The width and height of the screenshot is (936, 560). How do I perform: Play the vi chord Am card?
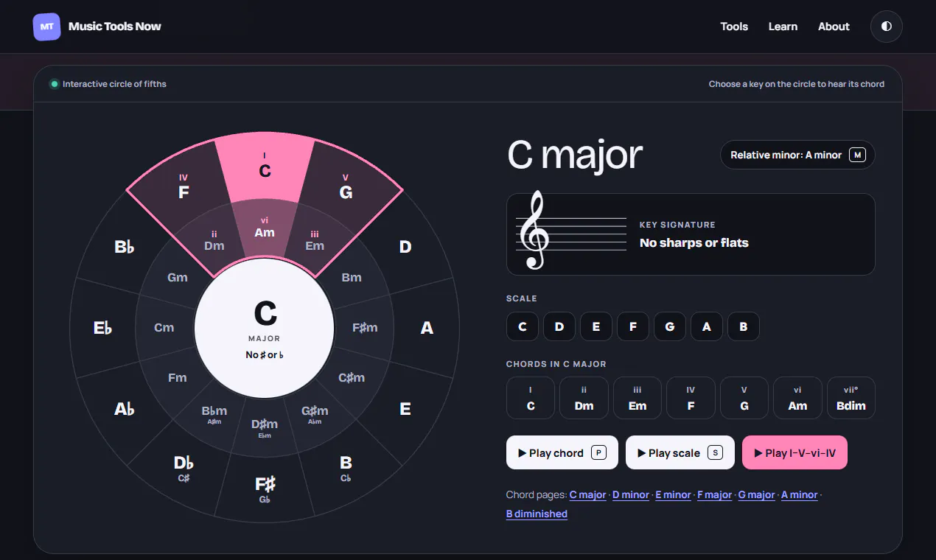click(797, 398)
